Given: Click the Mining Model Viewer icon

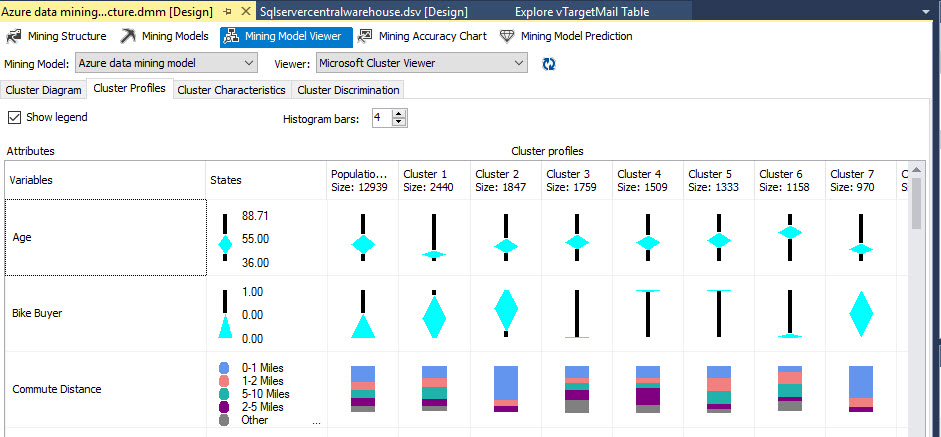Looking at the screenshot, I should click(231, 37).
